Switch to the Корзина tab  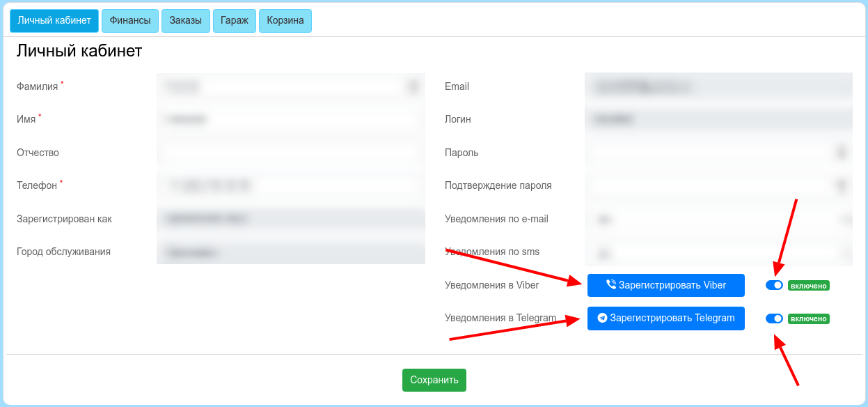285,21
